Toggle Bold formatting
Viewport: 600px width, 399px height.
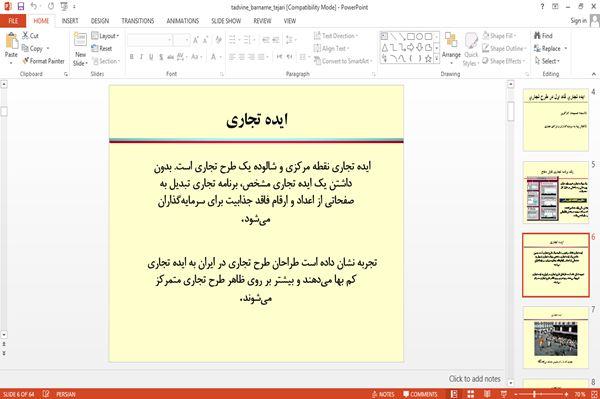click(x=131, y=57)
